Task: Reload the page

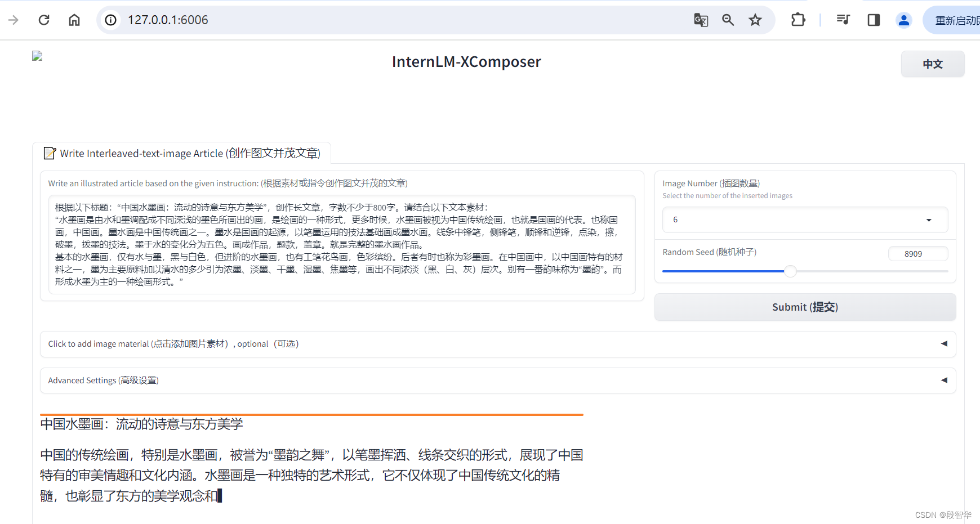Action: pos(44,20)
